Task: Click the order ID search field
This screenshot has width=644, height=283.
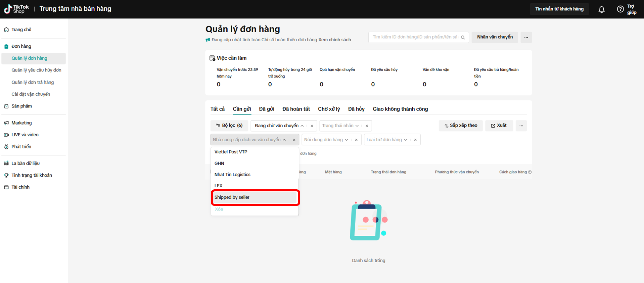Action: click(414, 37)
